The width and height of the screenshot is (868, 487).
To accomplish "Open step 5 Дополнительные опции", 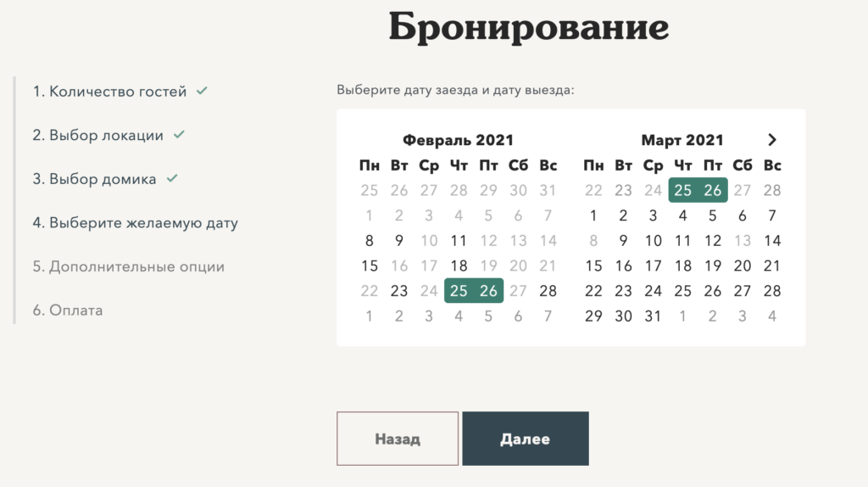I will point(129,266).
